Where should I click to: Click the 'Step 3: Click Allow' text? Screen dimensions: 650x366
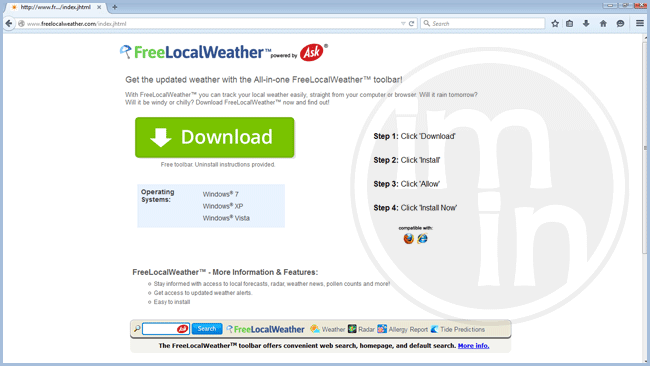[x=406, y=184]
